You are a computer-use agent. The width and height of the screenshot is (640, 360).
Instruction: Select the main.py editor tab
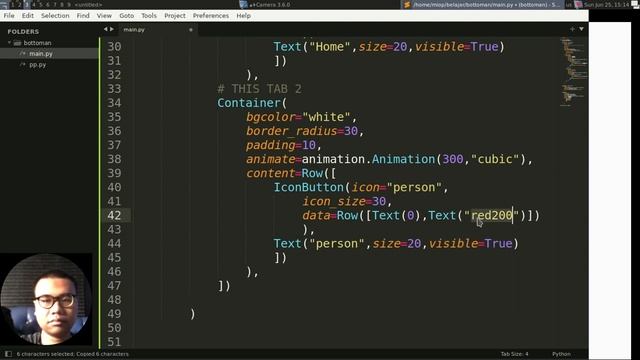coord(158,29)
